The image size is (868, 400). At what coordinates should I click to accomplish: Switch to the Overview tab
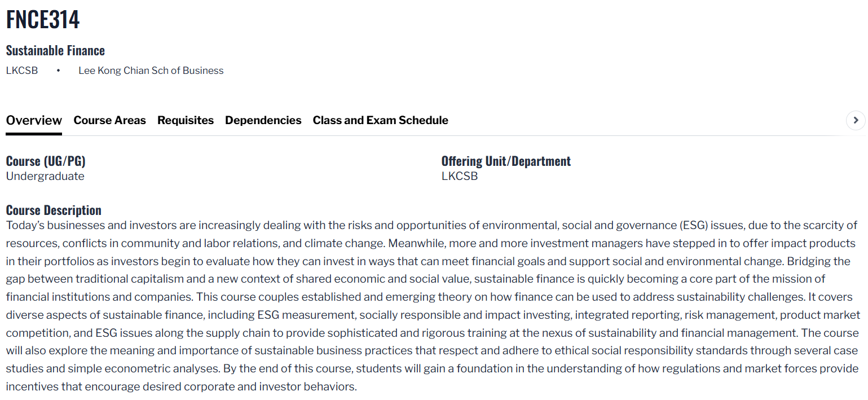pyautogui.click(x=34, y=120)
